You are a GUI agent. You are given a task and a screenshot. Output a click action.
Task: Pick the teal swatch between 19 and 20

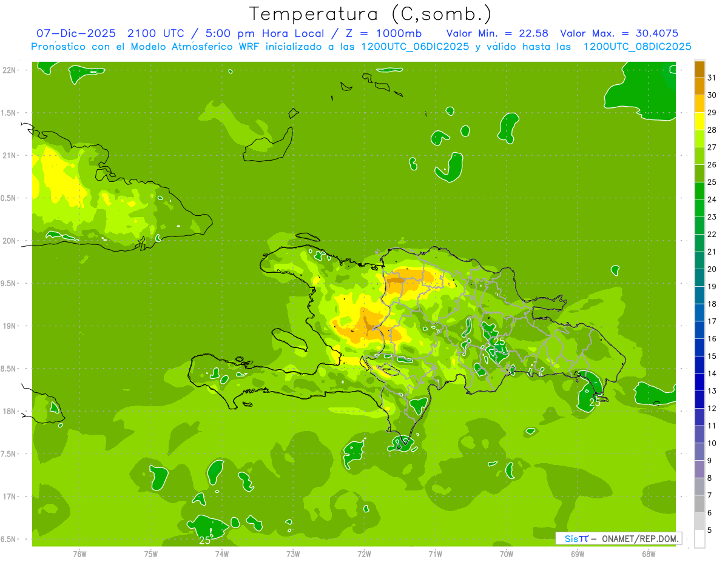(700, 278)
